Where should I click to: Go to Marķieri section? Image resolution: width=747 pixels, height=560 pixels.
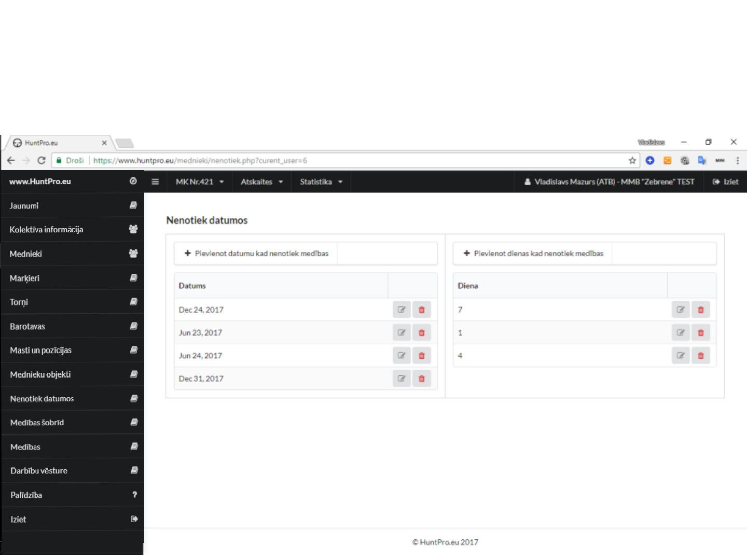pos(73,278)
